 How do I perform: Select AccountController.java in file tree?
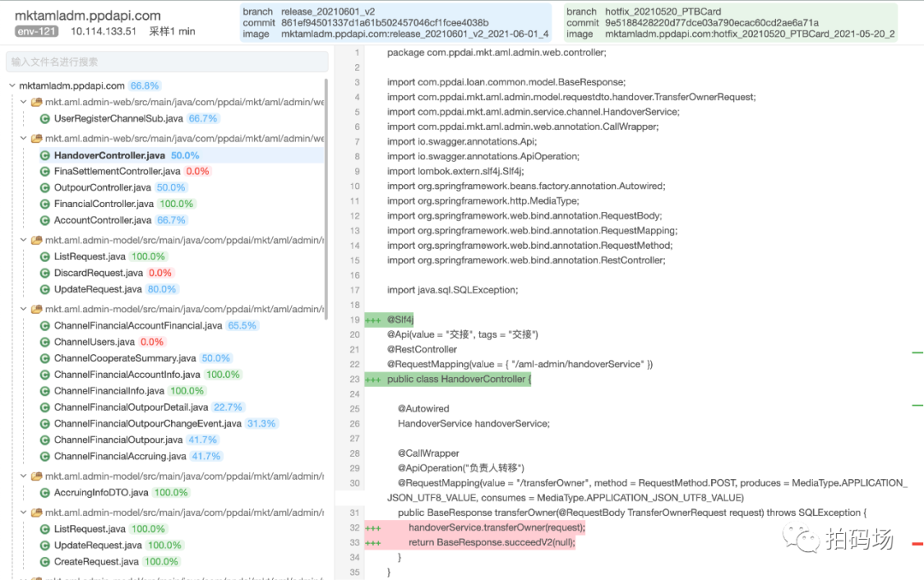[103, 221]
